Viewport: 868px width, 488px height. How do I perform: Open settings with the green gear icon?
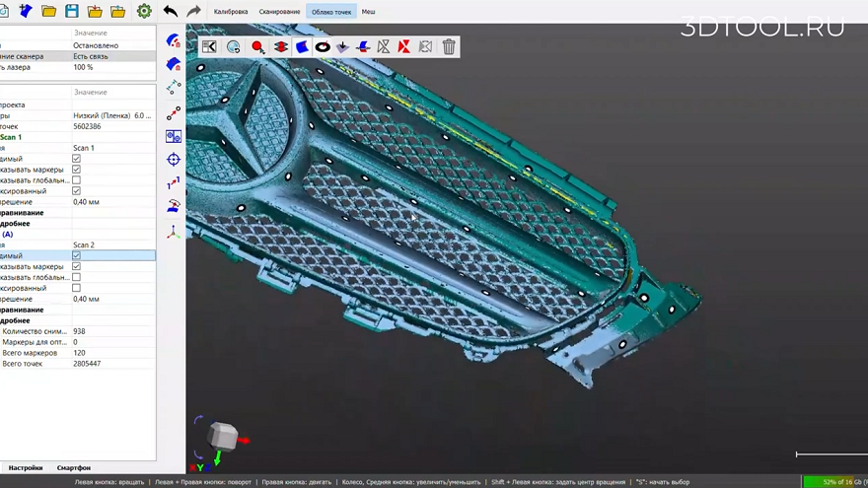point(144,11)
